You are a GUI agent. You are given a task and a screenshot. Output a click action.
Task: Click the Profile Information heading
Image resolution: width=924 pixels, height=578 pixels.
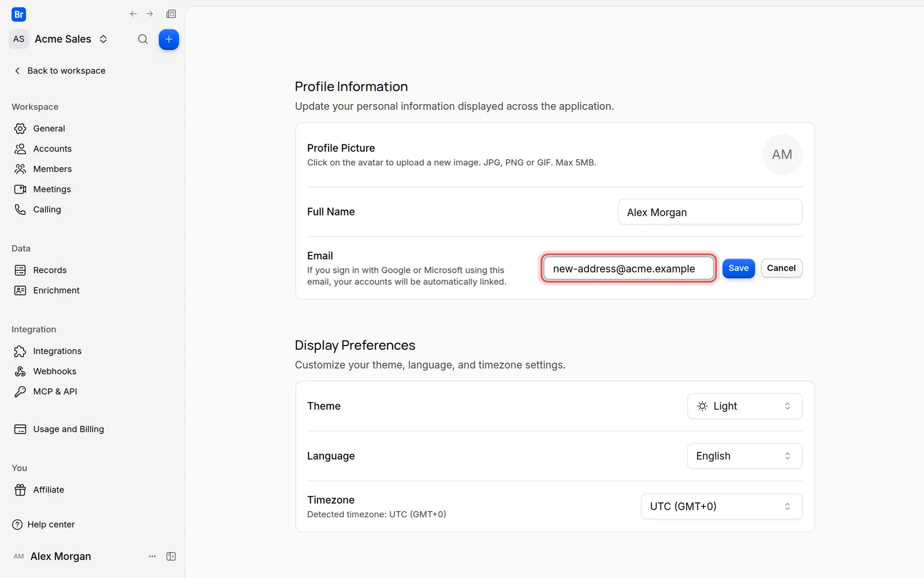(351, 87)
